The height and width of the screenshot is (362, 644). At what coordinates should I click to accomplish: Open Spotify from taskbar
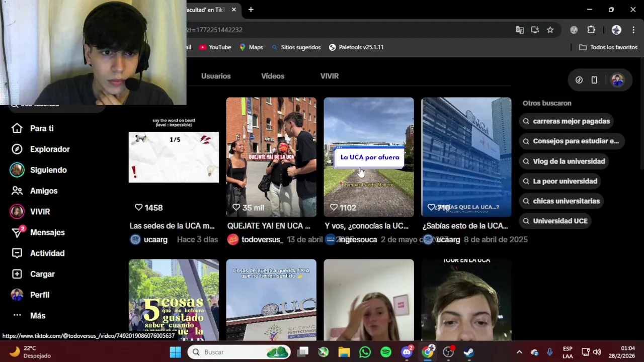386,352
